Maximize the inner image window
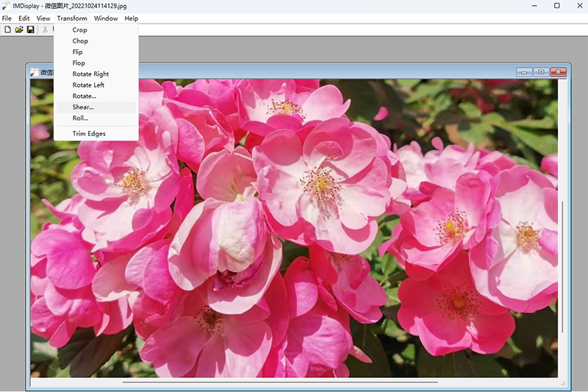 pos(541,72)
